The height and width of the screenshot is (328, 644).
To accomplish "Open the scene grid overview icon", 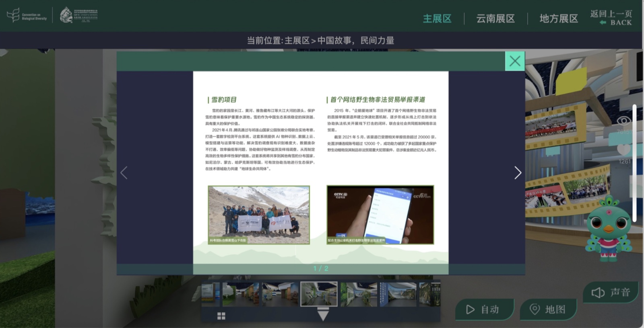I will point(221,316).
